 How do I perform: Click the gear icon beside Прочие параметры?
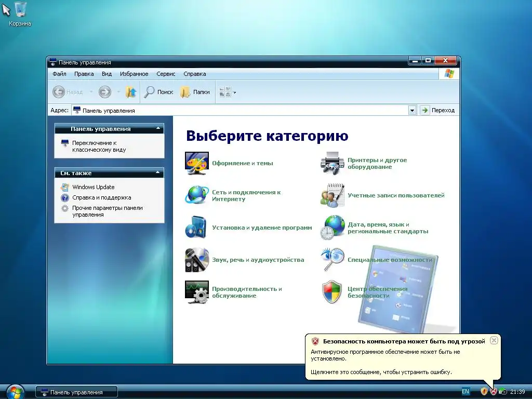pos(65,208)
